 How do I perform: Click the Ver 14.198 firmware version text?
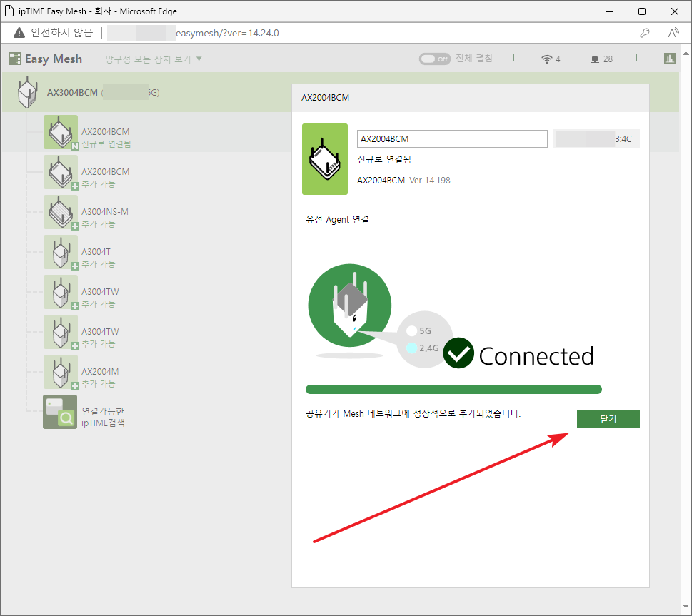(430, 181)
